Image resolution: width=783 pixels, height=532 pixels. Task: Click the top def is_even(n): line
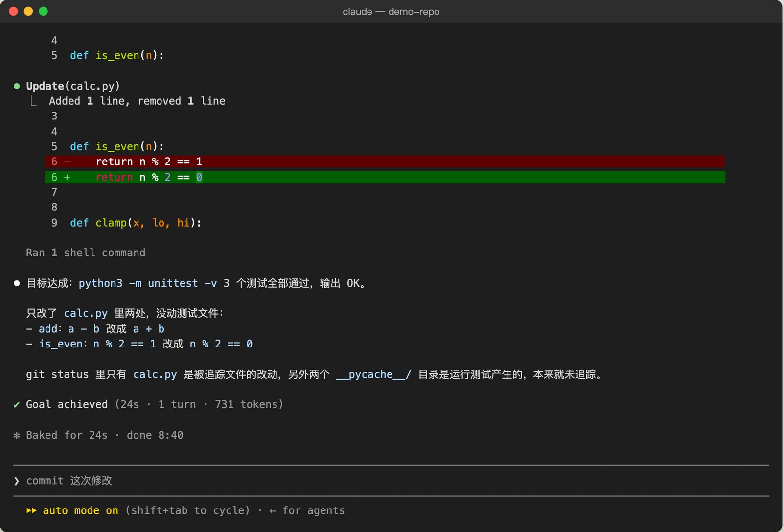point(117,55)
